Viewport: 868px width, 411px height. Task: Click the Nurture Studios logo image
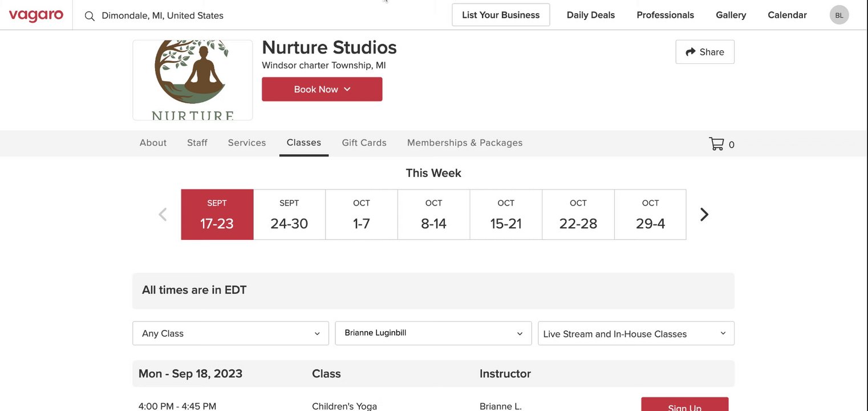pyautogui.click(x=193, y=80)
